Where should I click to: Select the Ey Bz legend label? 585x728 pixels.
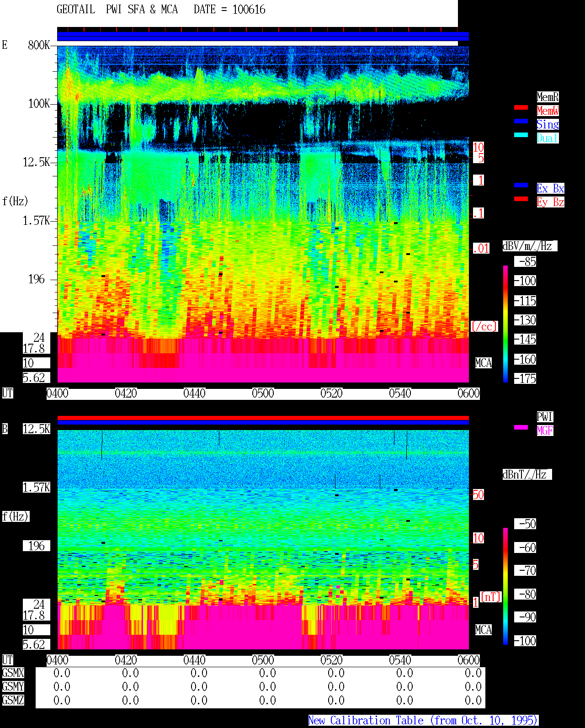point(550,202)
